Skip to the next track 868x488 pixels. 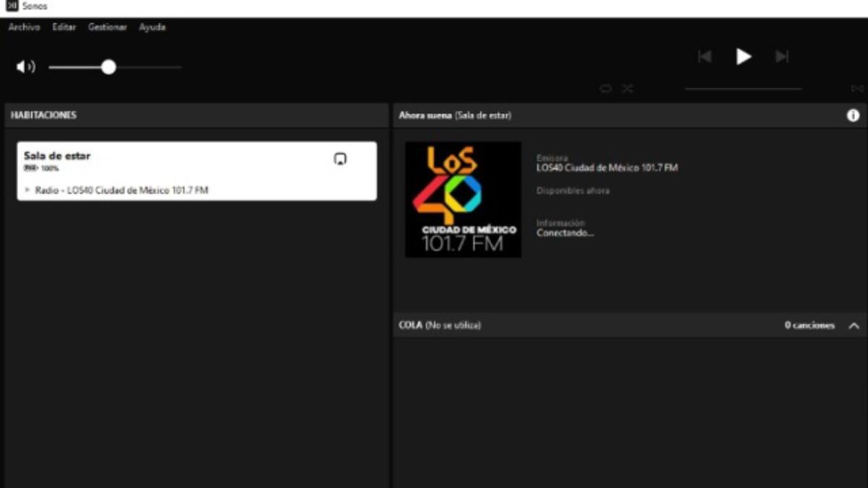[781, 56]
